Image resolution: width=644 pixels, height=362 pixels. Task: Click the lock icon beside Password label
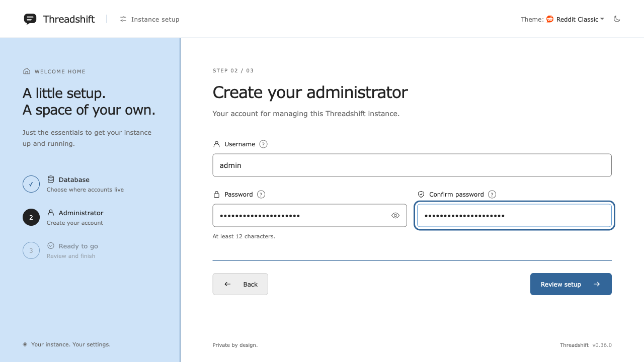click(217, 194)
